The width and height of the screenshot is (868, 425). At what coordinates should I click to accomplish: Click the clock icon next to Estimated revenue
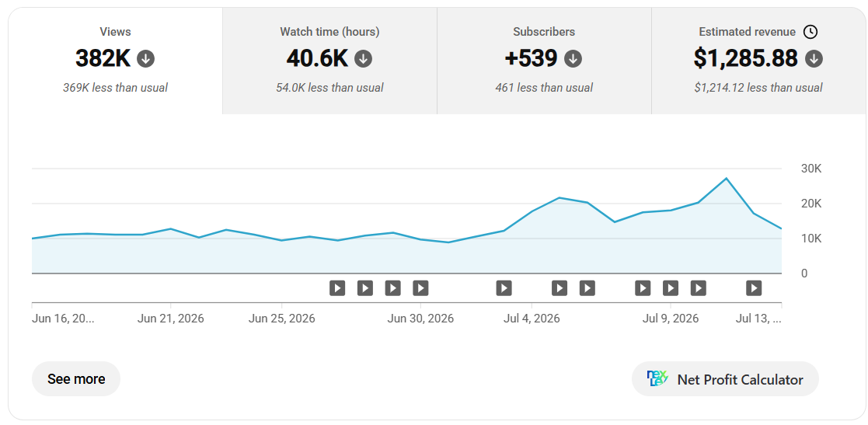coord(810,32)
